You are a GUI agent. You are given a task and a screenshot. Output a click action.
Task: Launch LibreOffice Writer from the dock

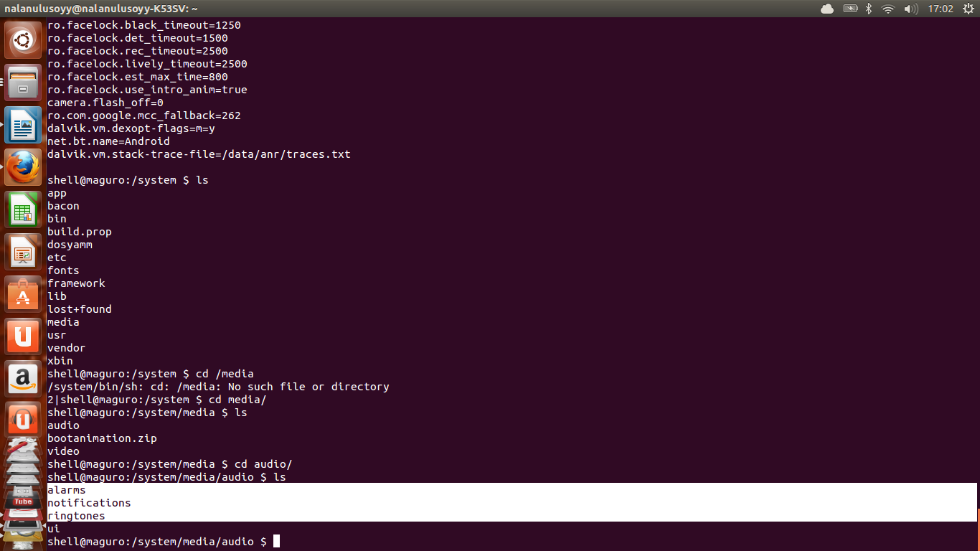pos(23,125)
